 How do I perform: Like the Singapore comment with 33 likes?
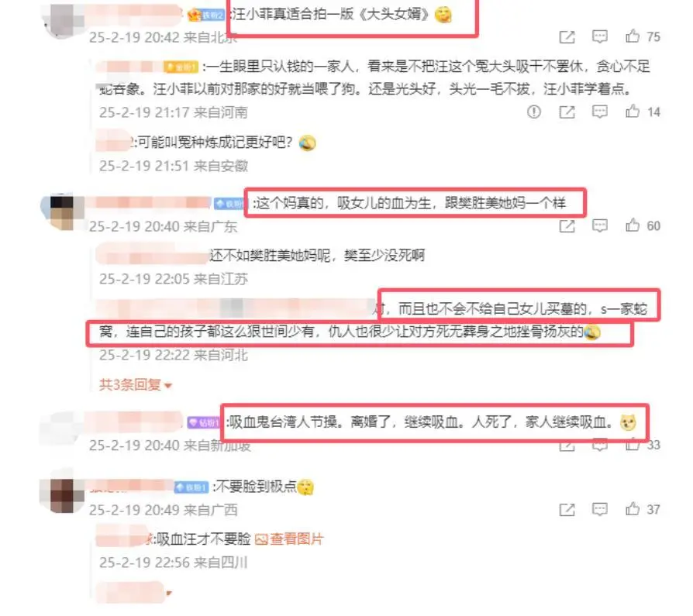(x=633, y=445)
